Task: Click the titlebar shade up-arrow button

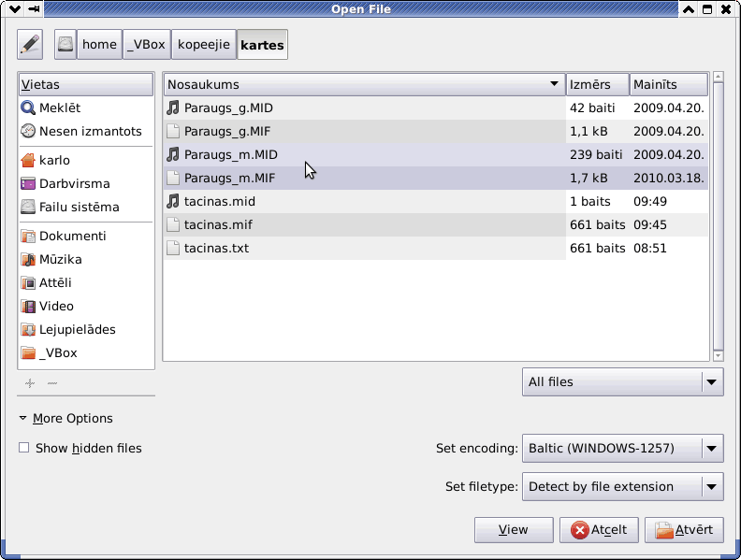Action: 689,9
